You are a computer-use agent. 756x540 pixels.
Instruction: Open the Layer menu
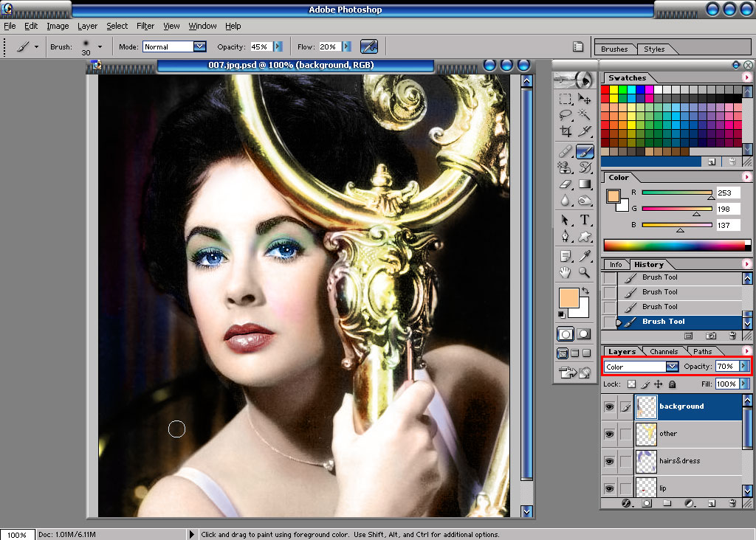point(87,26)
